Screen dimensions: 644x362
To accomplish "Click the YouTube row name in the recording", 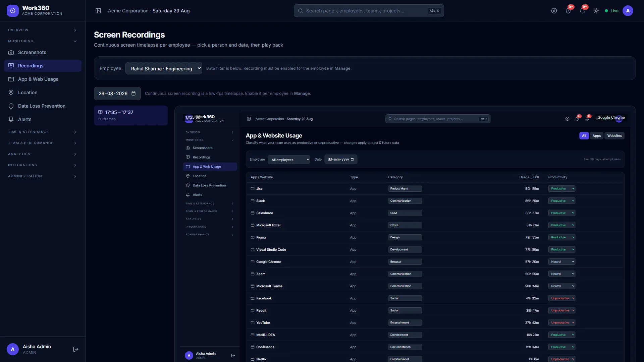I will (263, 323).
